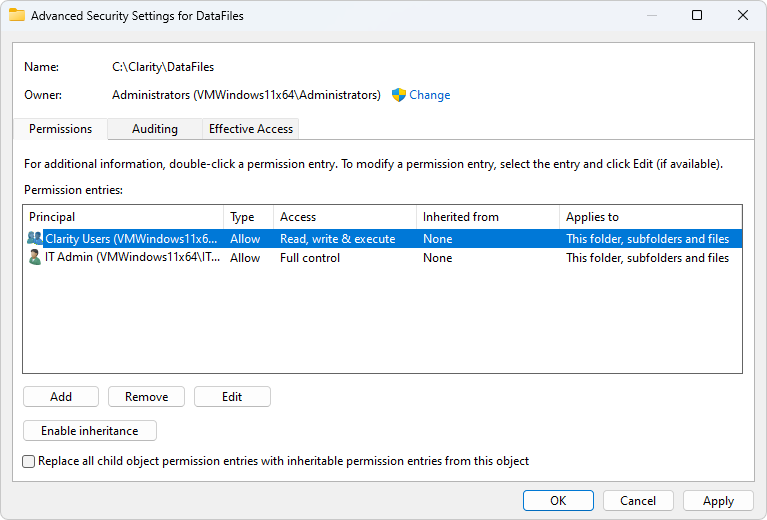This screenshot has height=520, width=767.
Task: Click the Change owner link
Action: [429, 95]
